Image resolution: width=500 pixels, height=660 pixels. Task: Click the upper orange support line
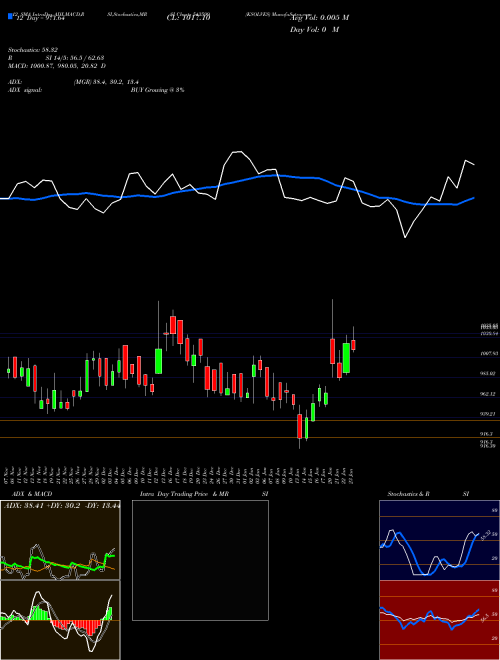coord(250,420)
